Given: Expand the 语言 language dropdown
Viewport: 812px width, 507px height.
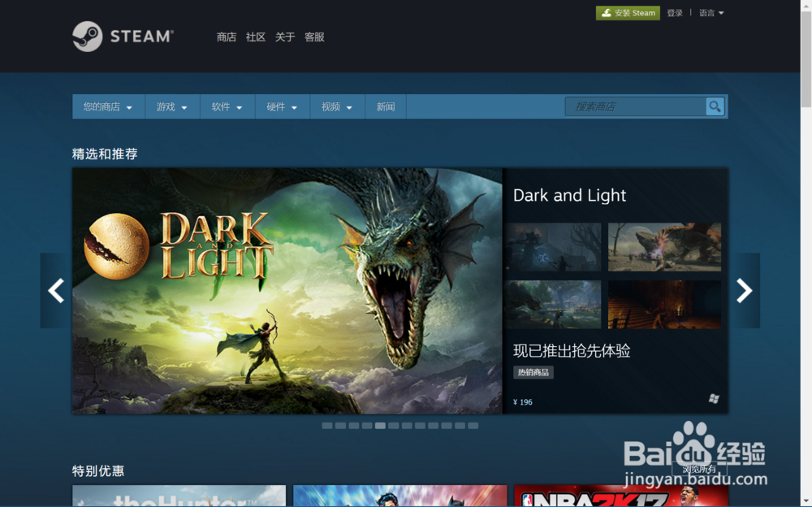Looking at the screenshot, I should (711, 13).
